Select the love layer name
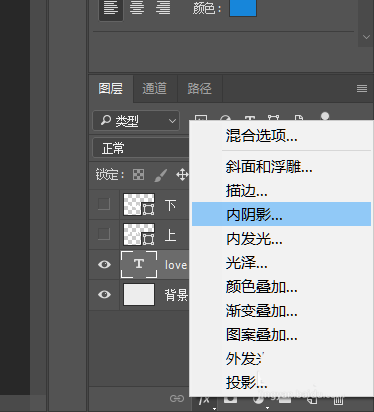Image resolution: width=374 pixels, height=412 pixels. [176, 265]
